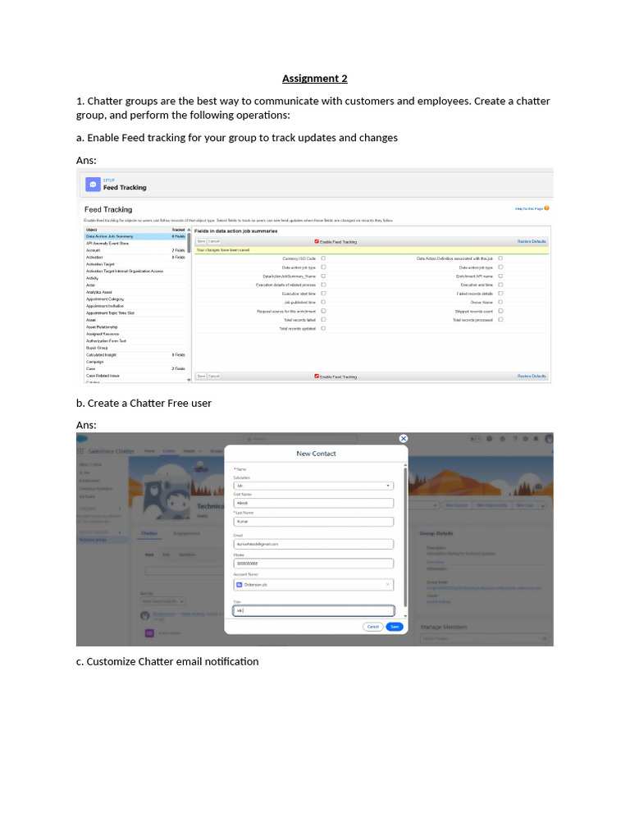Click the purple feed item icon below posts
This screenshot has width=630, height=840.
149,633
